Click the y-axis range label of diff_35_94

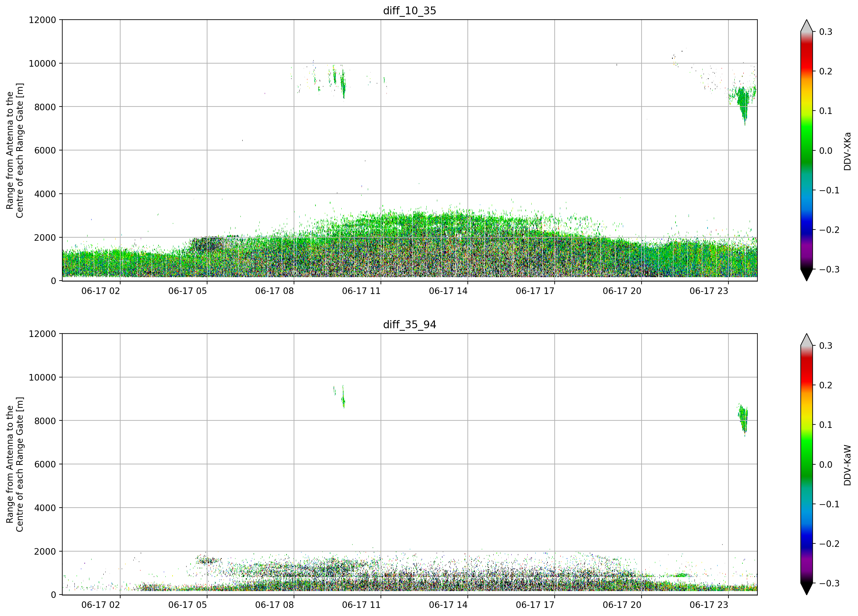click(x=15, y=464)
